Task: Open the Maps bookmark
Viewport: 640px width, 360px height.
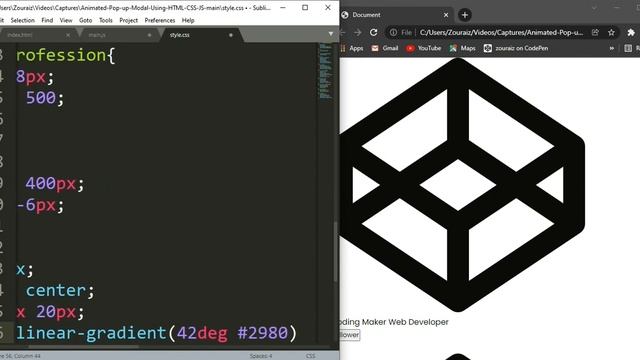Action: pos(462,48)
